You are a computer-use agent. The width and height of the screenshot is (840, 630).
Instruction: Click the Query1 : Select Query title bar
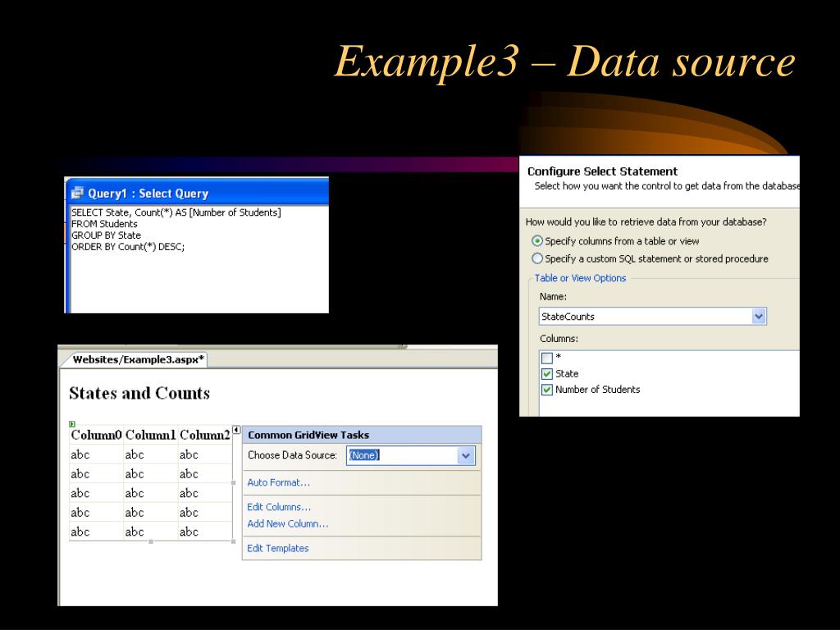pyautogui.click(x=197, y=193)
